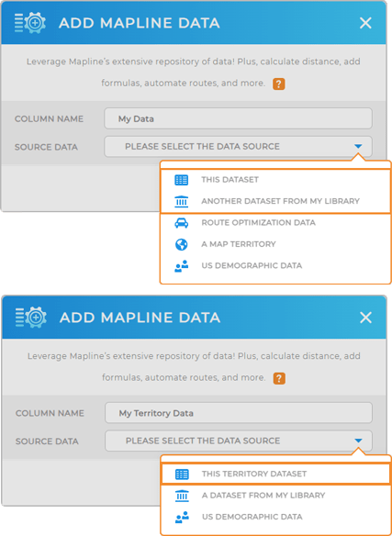Image resolution: width=392 pixels, height=536 pixels.
Task: Click the gear data icon in lower dialog header
Action: (x=31, y=318)
